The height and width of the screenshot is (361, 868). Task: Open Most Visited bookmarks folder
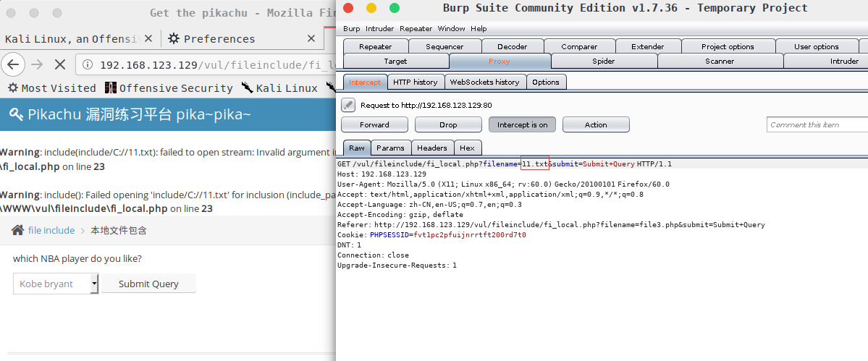[x=53, y=88]
